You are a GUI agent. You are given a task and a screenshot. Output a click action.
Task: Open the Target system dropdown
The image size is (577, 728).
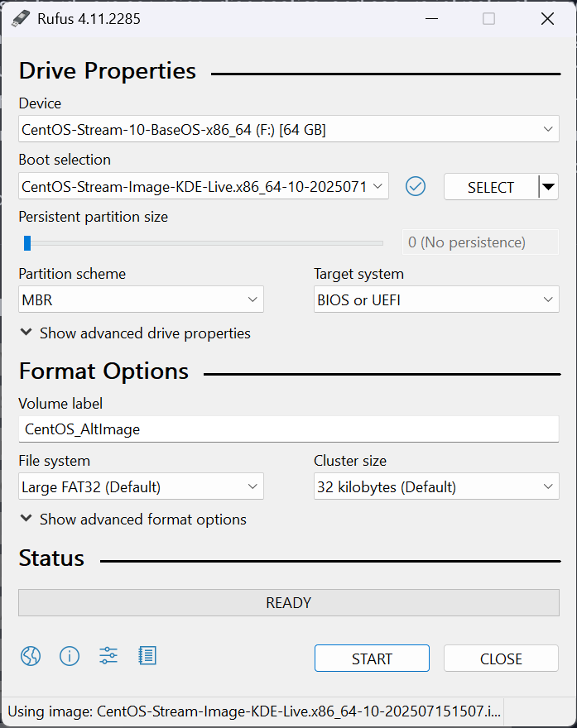tap(436, 300)
